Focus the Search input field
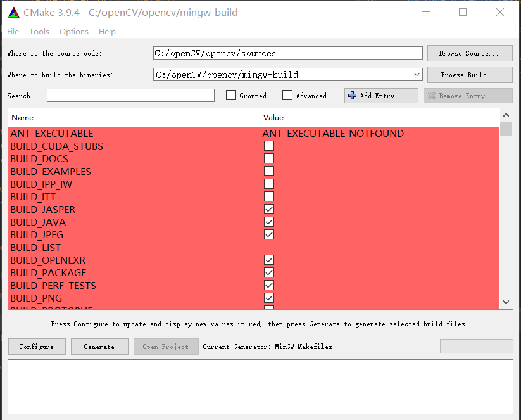 tap(130, 96)
